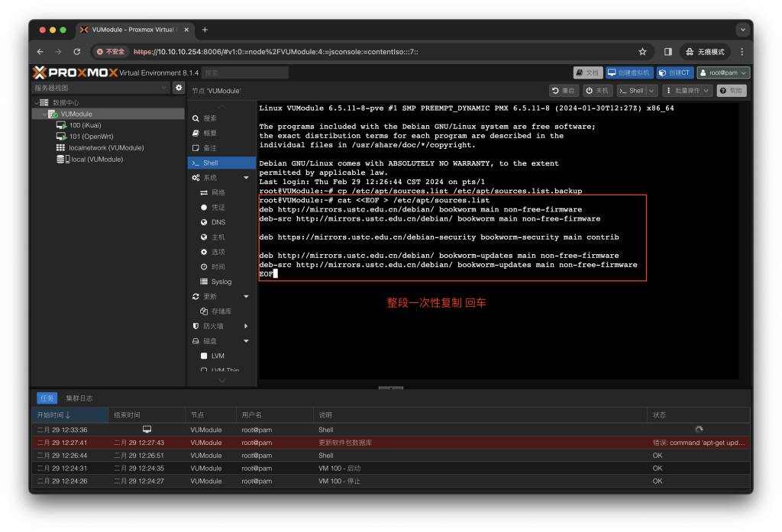782x532 pixels.
Task: Select the VUModule node
Action: pos(76,114)
